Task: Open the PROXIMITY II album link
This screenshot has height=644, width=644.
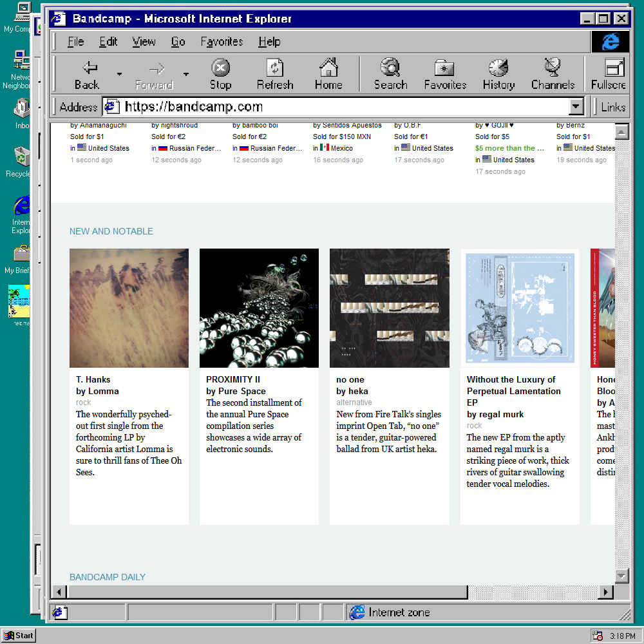Action: (x=233, y=379)
